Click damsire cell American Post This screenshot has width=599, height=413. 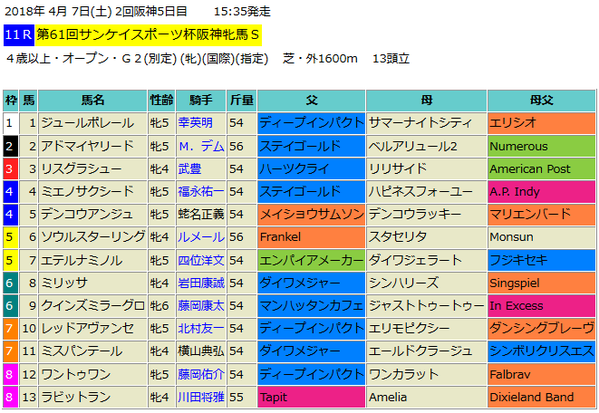pyautogui.click(x=541, y=169)
